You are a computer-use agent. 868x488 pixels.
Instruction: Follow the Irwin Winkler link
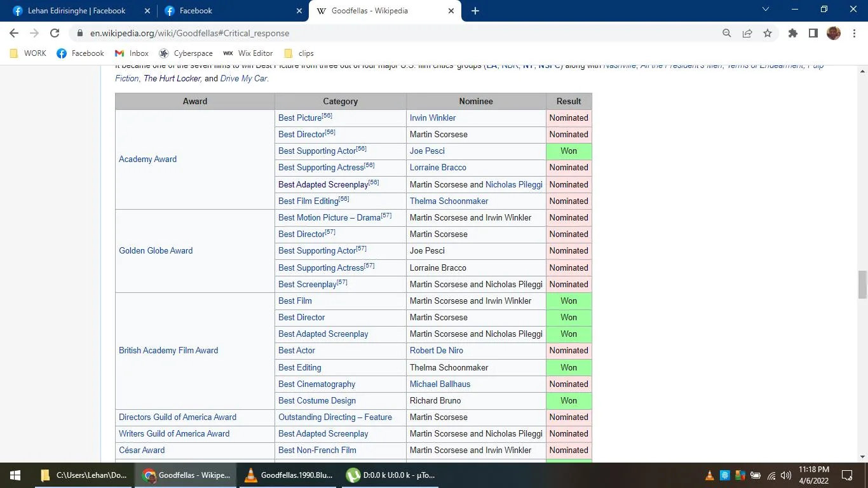coord(433,118)
